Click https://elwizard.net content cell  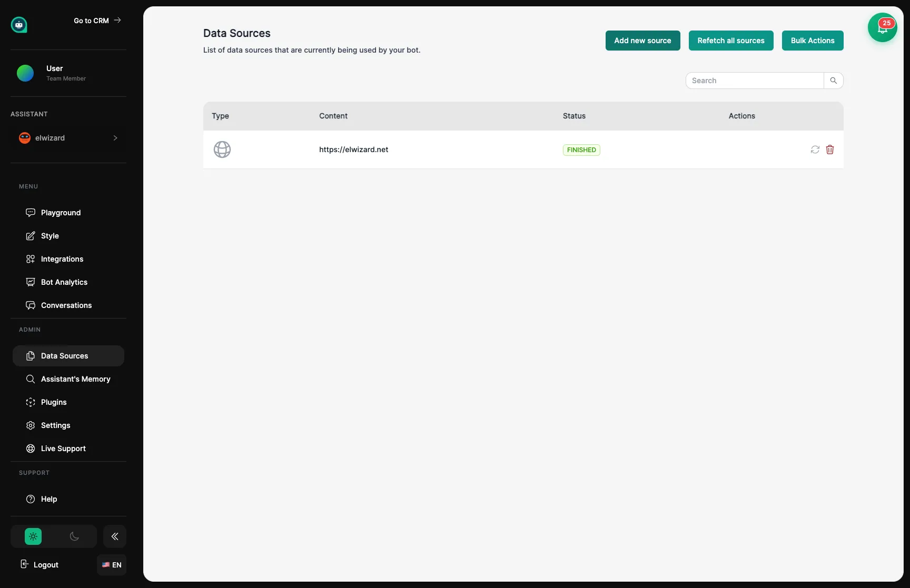[x=353, y=150]
